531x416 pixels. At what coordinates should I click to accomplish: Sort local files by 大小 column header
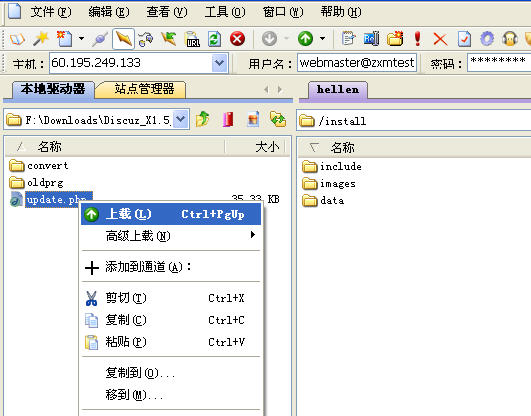256,147
